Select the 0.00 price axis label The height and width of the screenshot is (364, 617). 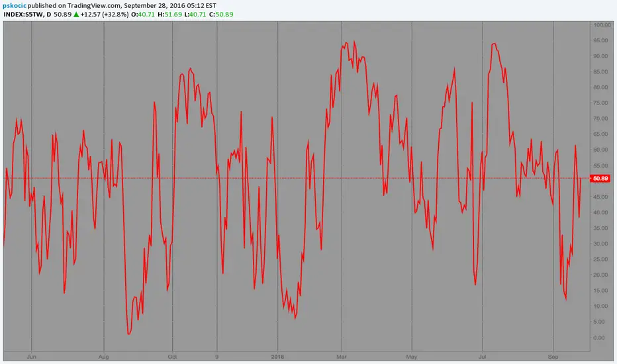click(600, 338)
